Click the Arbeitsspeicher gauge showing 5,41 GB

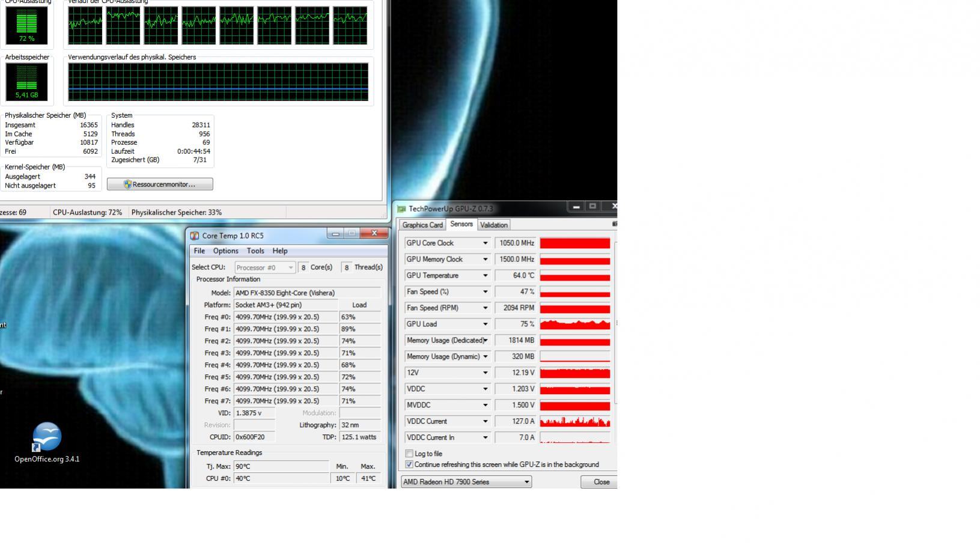click(x=26, y=82)
